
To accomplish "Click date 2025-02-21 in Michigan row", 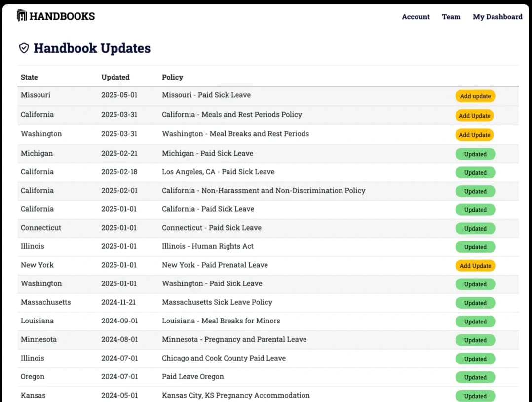I will tap(119, 153).
